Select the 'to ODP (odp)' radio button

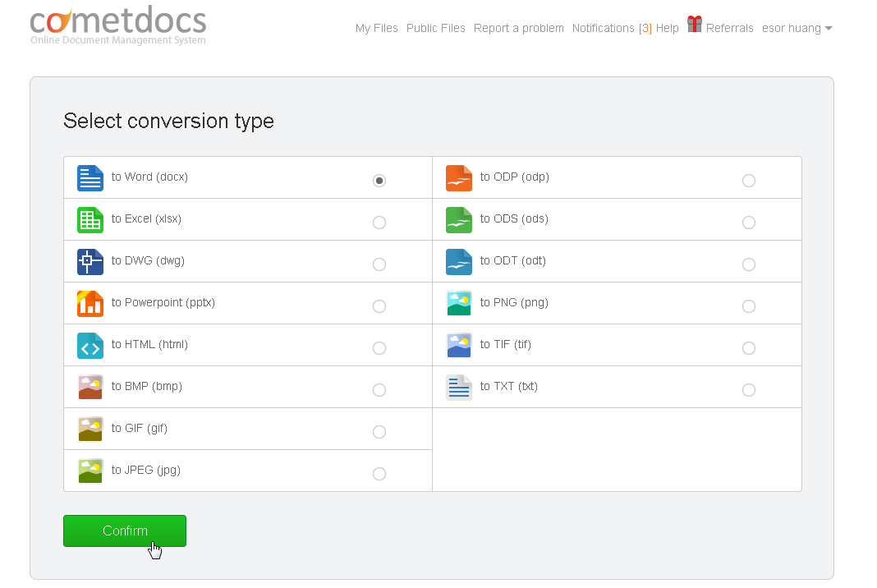pos(749,180)
